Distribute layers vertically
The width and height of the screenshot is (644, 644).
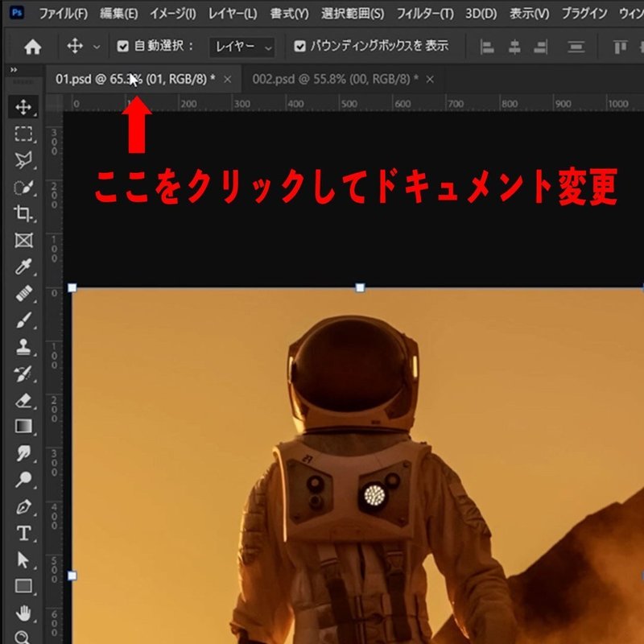(576, 47)
